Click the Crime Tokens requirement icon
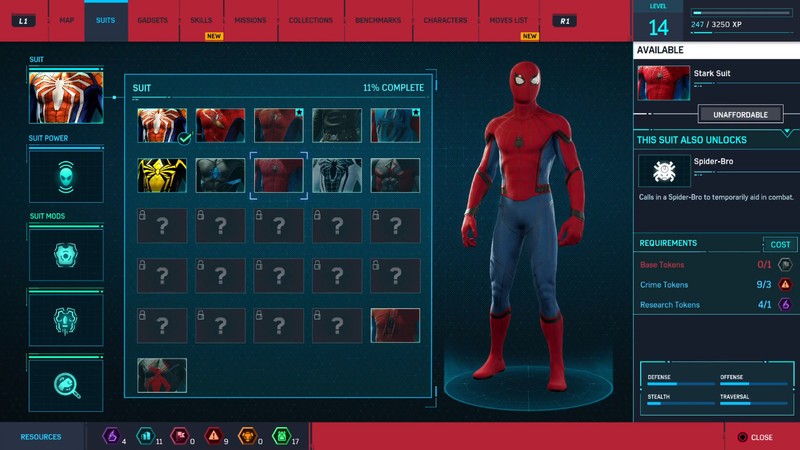 click(x=785, y=285)
